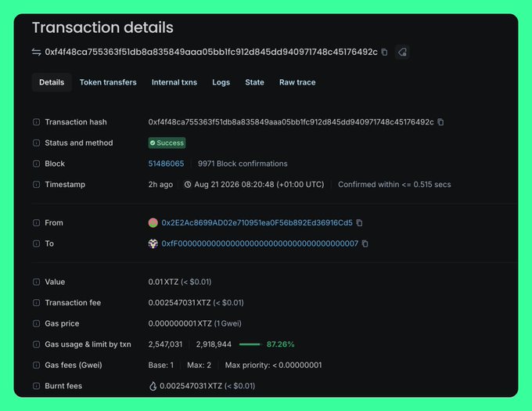
Task: Click gas used value 2,547,031
Action: point(165,344)
